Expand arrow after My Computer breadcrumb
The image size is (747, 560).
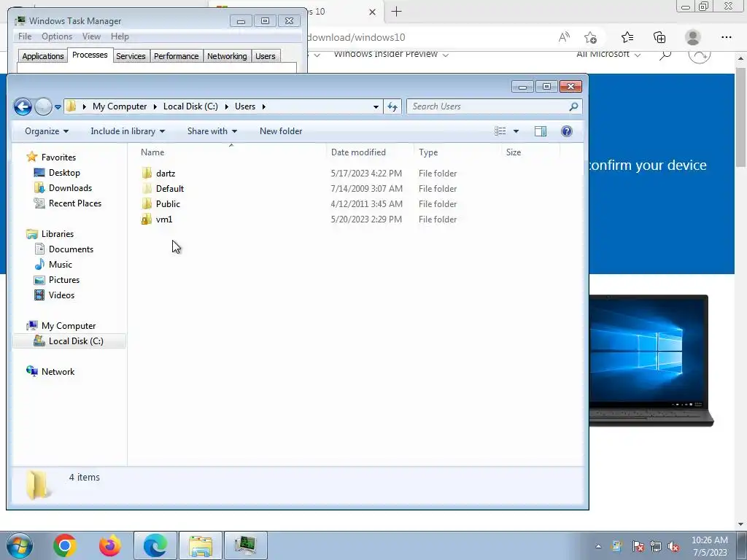click(155, 106)
